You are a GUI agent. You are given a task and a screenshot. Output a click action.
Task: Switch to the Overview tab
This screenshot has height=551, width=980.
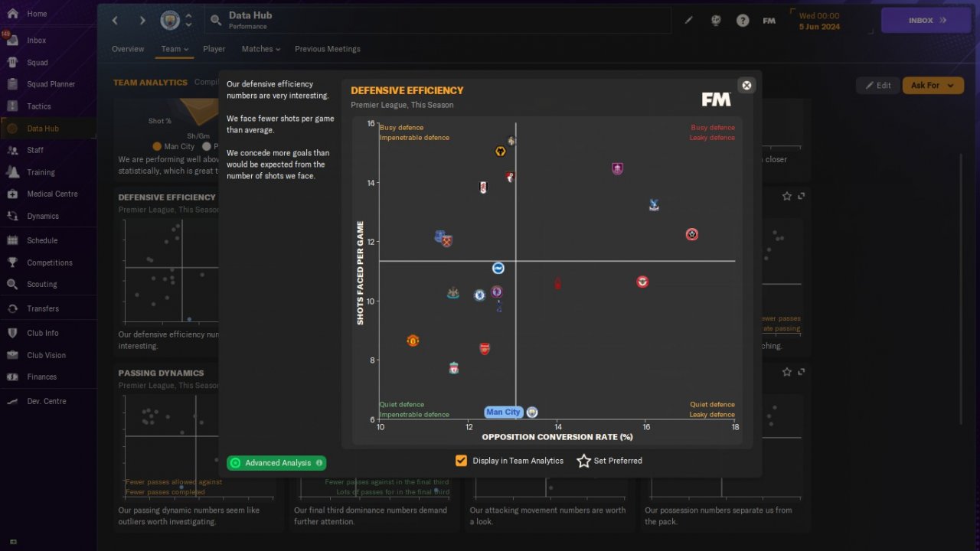point(128,49)
